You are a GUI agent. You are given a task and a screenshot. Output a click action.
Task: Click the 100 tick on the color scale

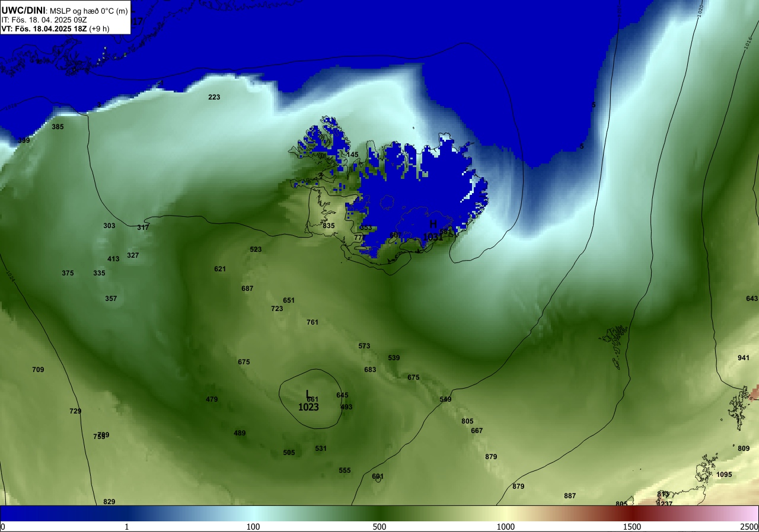coord(253,527)
